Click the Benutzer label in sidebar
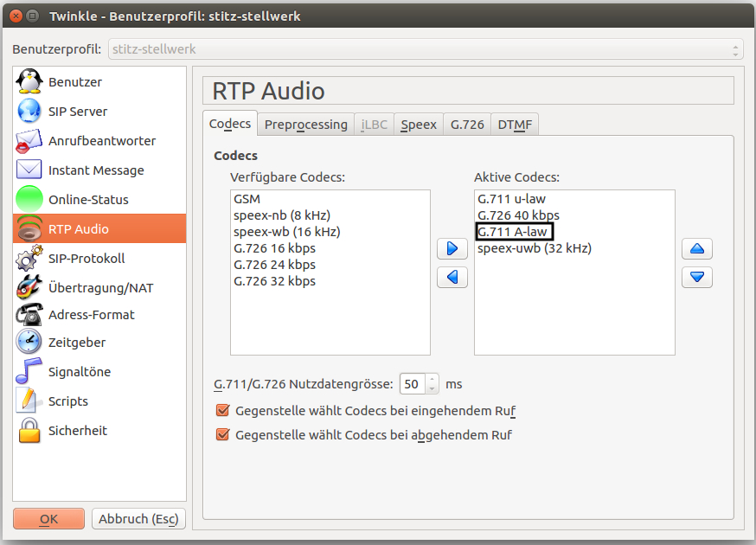Image resolution: width=756 pixels, height=545 pixels. 75,82
